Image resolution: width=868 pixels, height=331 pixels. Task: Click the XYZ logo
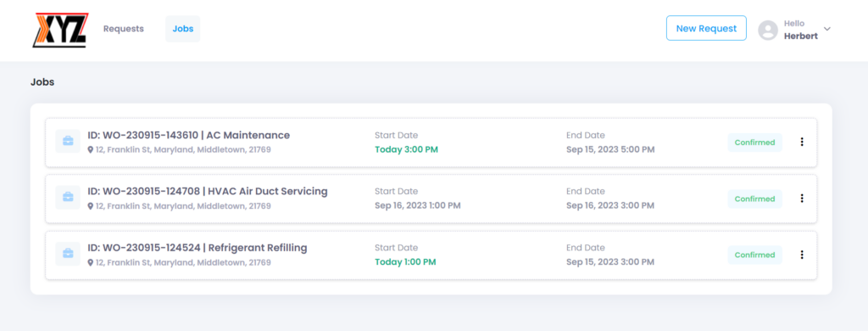60,30
